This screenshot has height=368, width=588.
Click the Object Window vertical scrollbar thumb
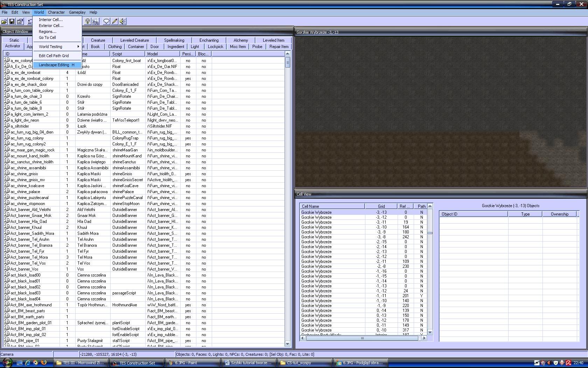point(288,62)
